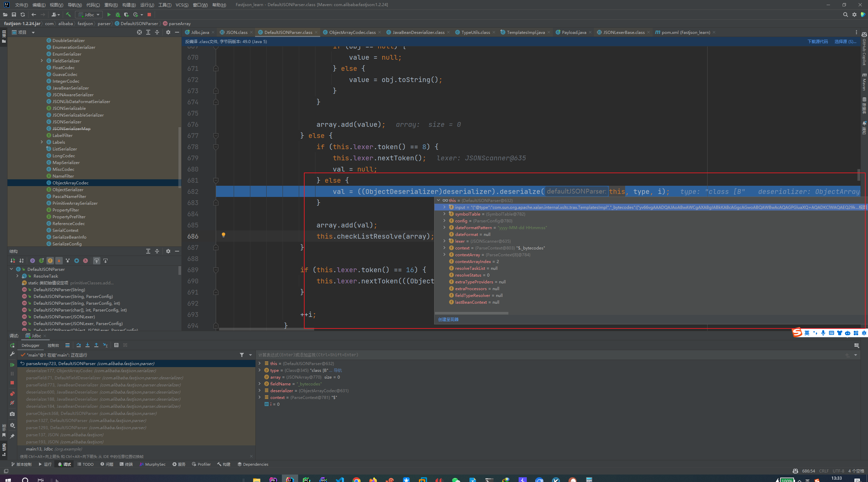Click the Step Out debugger icon
Viewport: 868px width, 482px height.
point(96,345)
